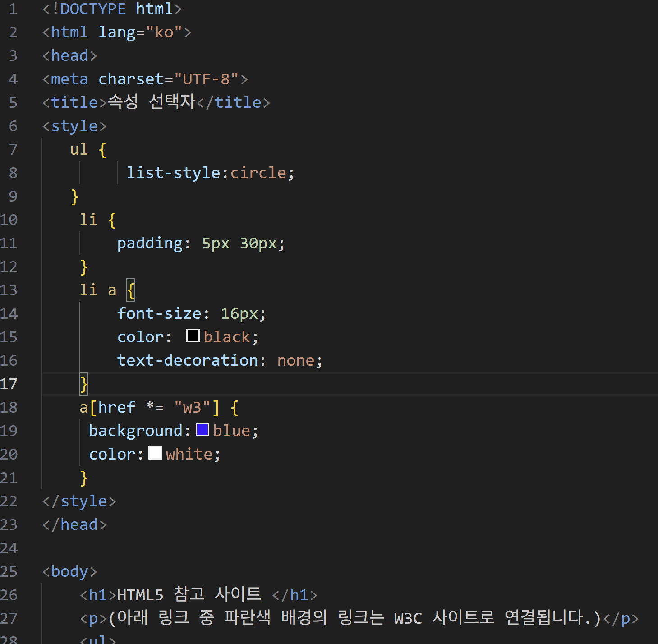The width and height of the screenshot is (658, 644).
Task: Select line number 7 in the gutter
Action: pyautogui.click(x=13, y=149)
